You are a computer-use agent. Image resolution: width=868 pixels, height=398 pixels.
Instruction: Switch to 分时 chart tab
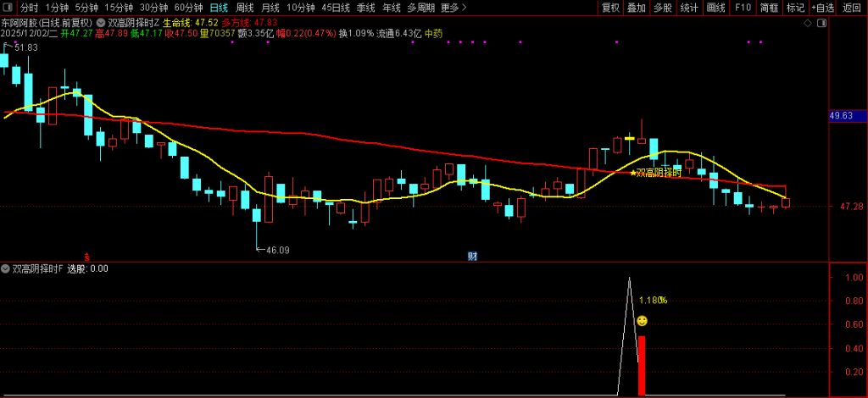click(x=30, y=8)
